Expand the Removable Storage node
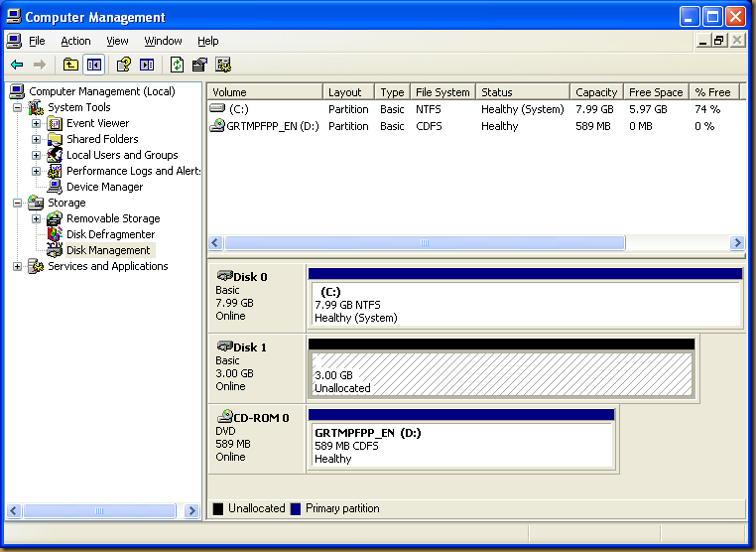The width and height of the screenshot is (756, 552). point(37,218)
